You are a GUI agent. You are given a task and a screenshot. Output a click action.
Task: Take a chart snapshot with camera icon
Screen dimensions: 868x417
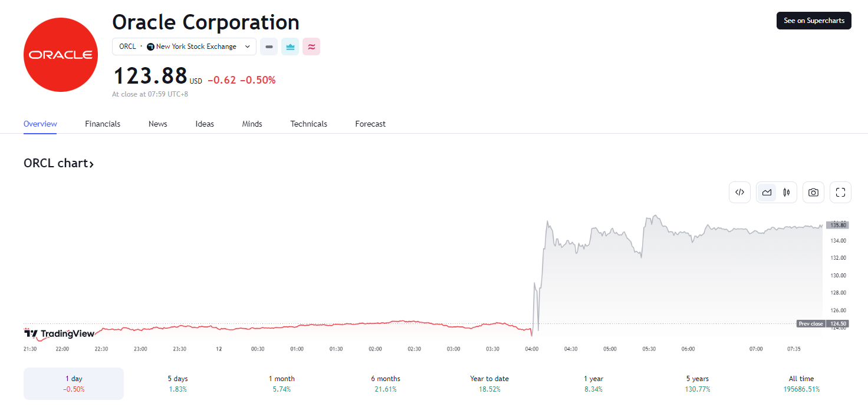813,192
